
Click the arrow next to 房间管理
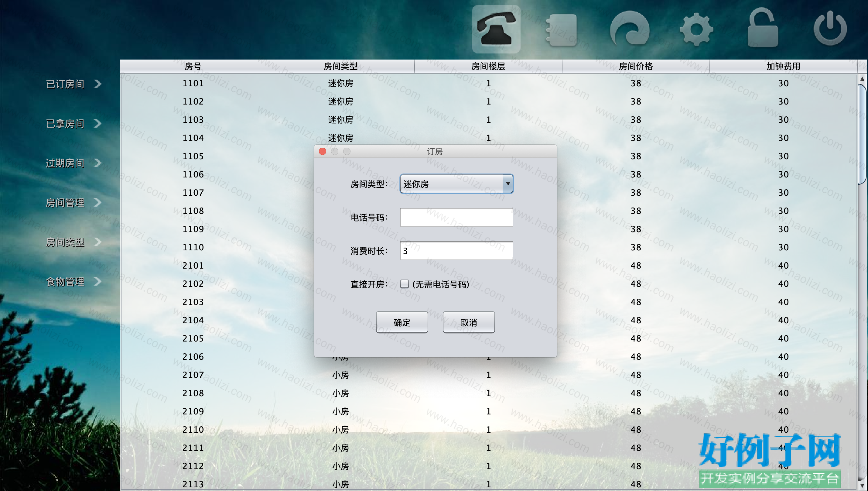pyautogui.click(x=97, y=202)
